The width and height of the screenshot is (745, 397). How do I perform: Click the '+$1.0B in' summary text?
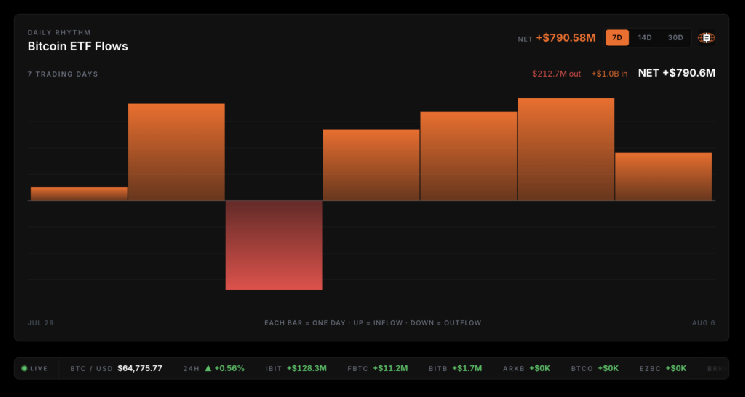coord(609,74)
